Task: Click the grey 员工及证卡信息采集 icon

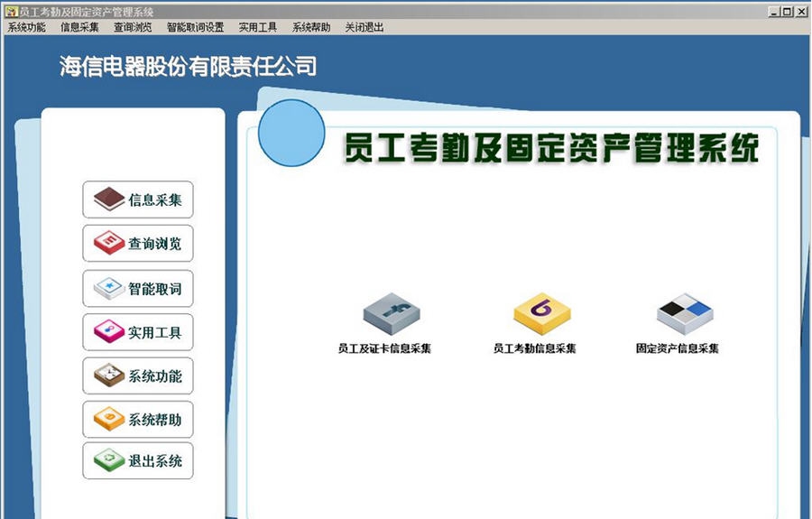Action: tap(392, 314)
